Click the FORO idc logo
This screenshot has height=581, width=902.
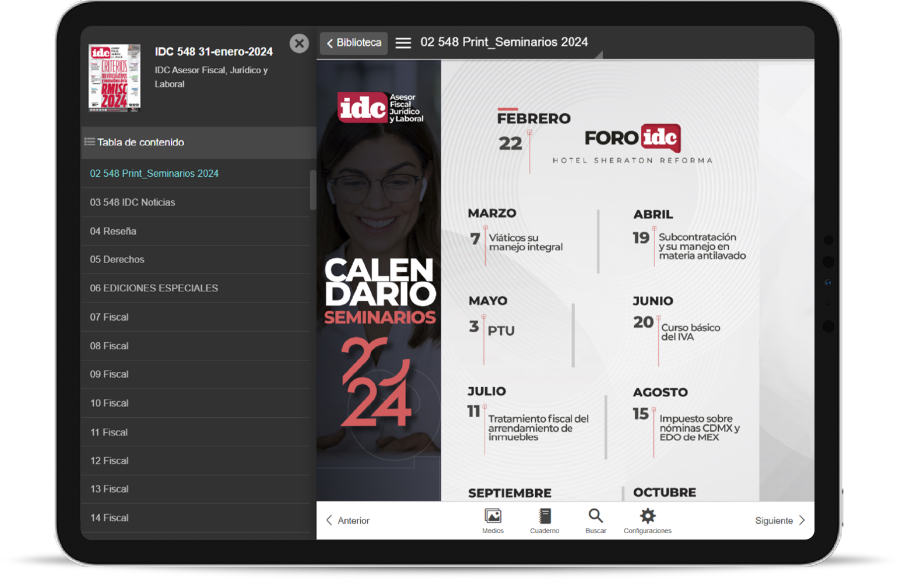(633, 138)
